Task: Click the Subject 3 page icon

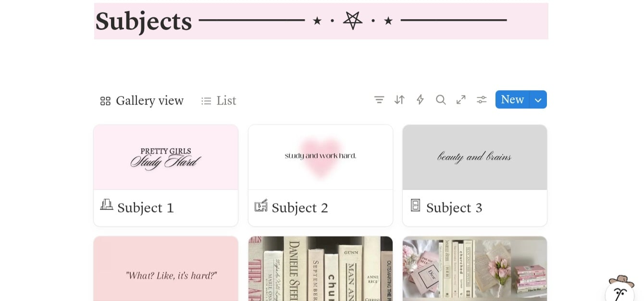Action: coord(415,205)
